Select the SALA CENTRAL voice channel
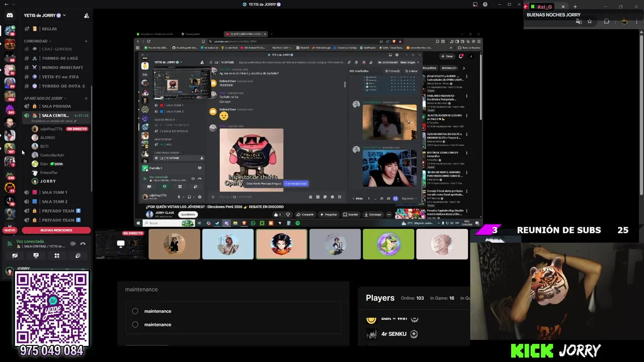Screen dimensions: 644x362 (x=55, y=116)
